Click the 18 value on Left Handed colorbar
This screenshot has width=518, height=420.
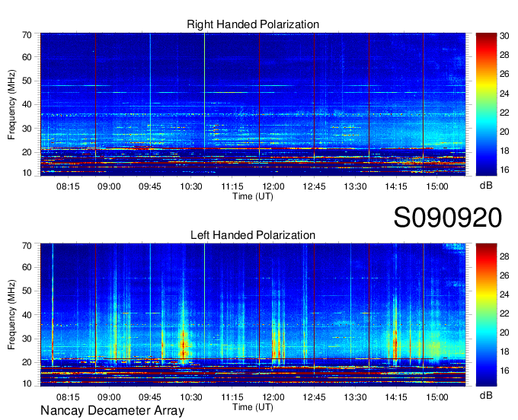504,352
